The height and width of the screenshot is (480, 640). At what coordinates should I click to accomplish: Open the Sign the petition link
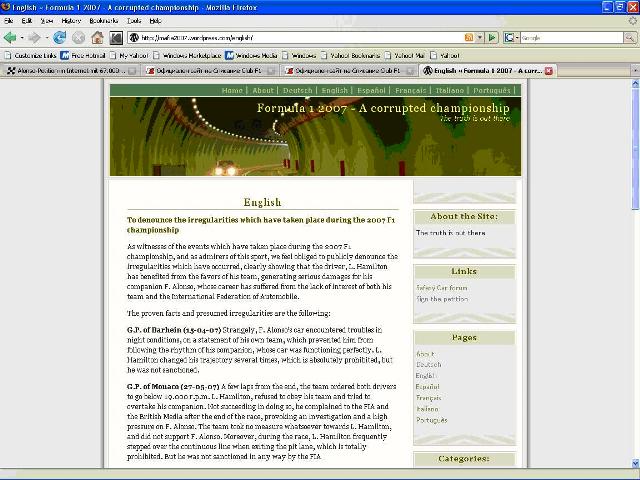(x=442, y=299)
